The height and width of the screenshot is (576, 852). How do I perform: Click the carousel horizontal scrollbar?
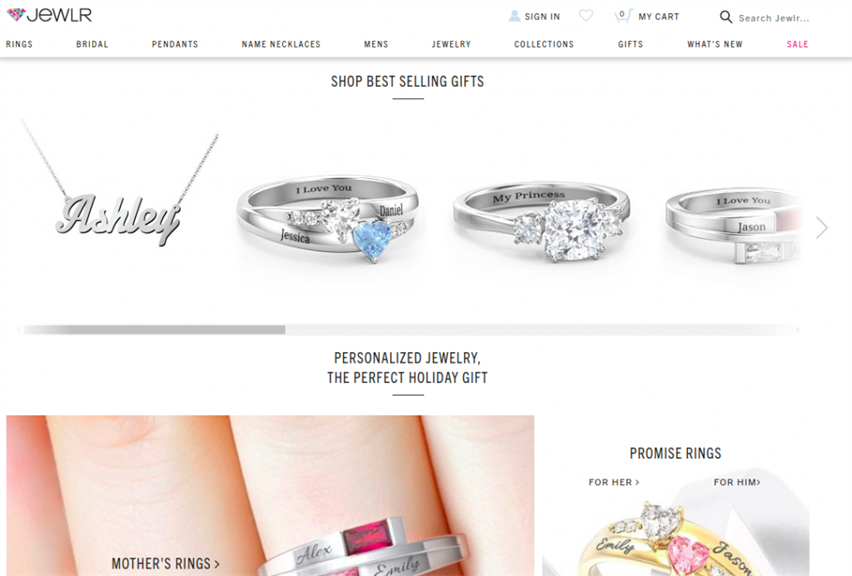[409, 330]
